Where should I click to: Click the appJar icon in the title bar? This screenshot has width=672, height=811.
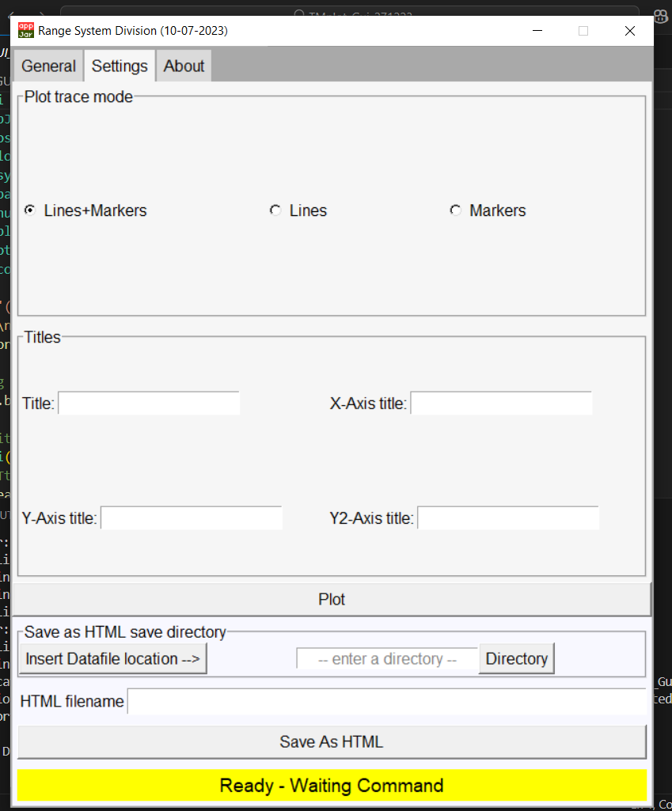pos(26,31)
